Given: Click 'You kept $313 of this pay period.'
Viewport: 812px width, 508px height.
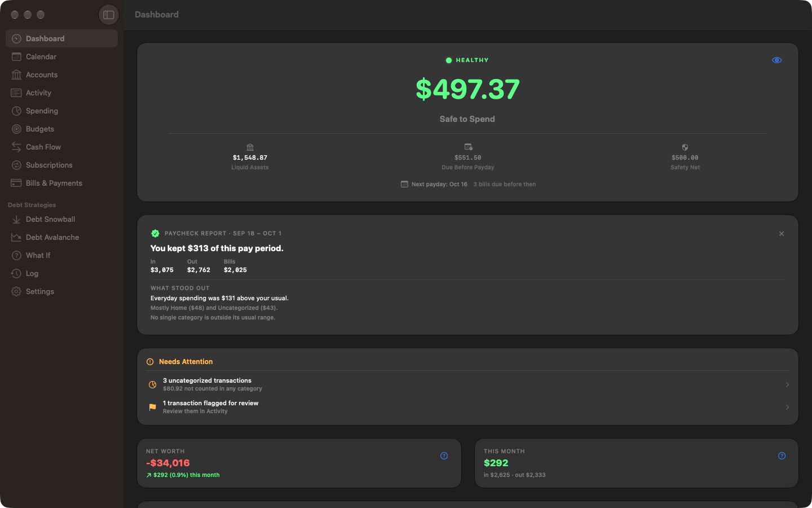Looking at the screenshot, I should point(217,248).
